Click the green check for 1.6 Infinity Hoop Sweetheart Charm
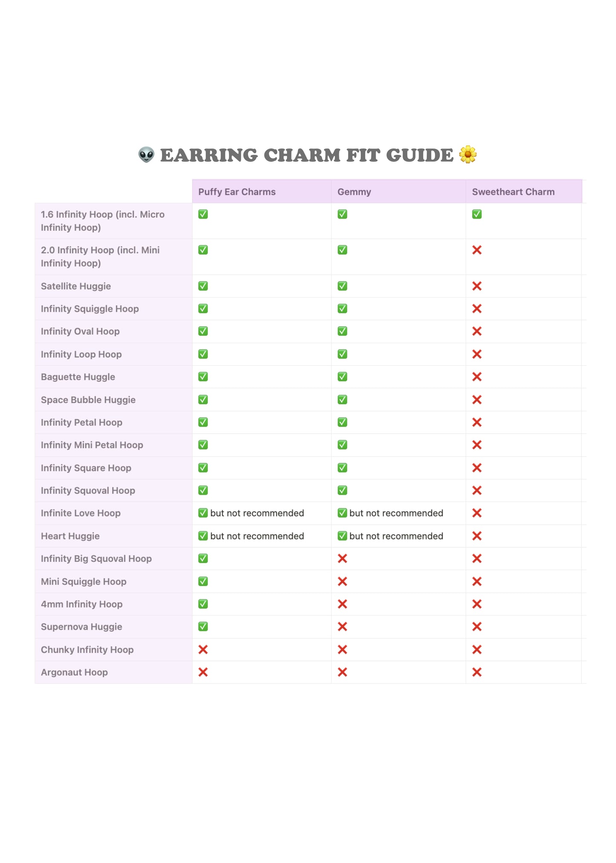Image resolution: width=616 pixels, height=863 pixels. [x=477, y=214]
